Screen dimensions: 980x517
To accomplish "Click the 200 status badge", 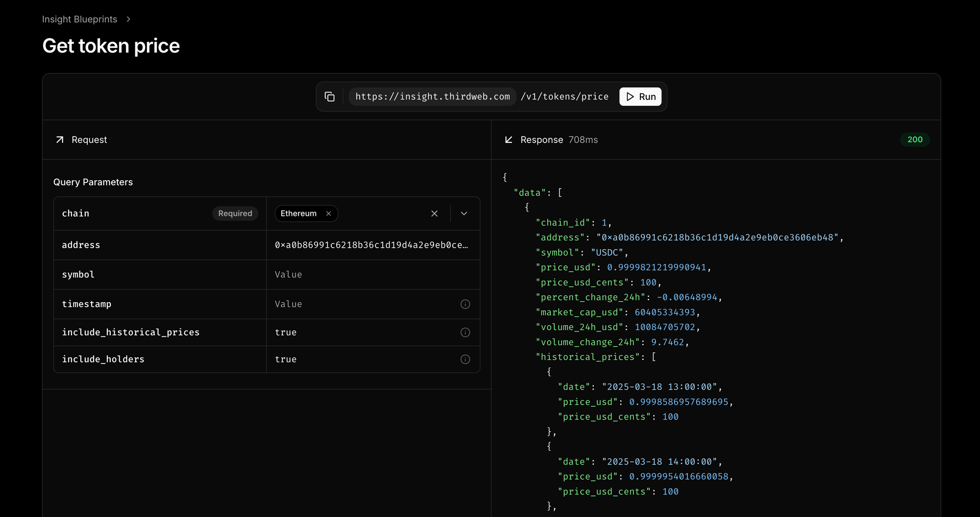I will [915, 140].
